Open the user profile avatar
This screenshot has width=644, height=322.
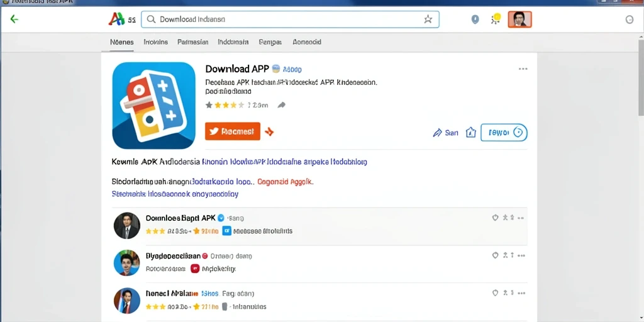pos(520,19)
